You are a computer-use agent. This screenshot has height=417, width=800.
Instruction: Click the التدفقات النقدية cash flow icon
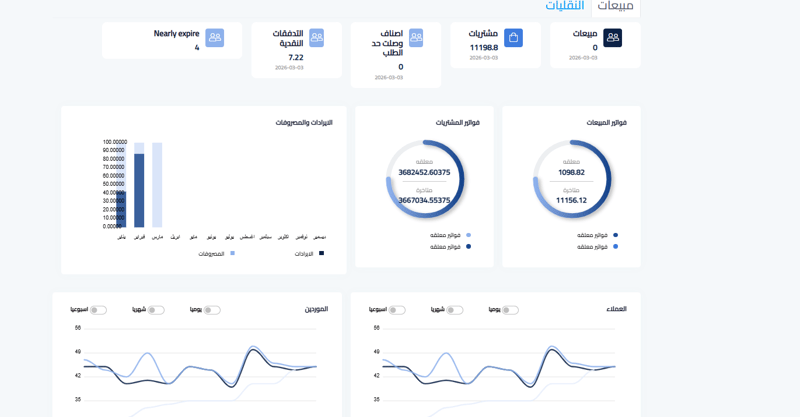coord(316,38)
